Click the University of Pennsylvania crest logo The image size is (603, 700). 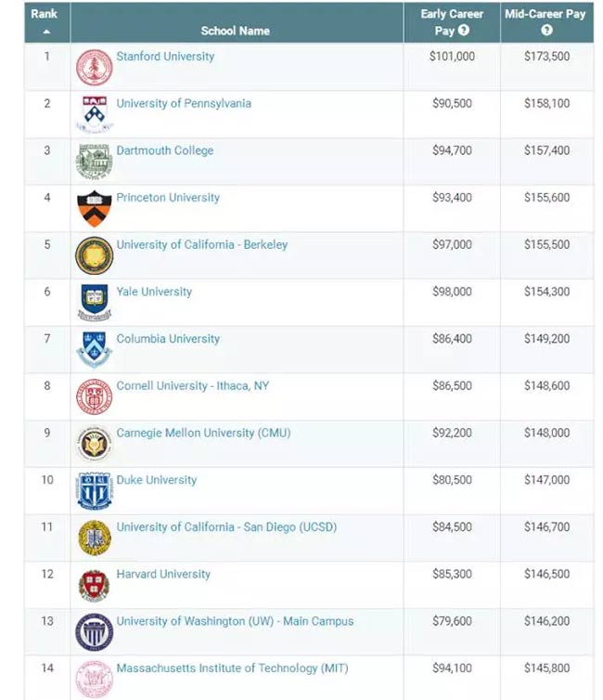point(94,114)
